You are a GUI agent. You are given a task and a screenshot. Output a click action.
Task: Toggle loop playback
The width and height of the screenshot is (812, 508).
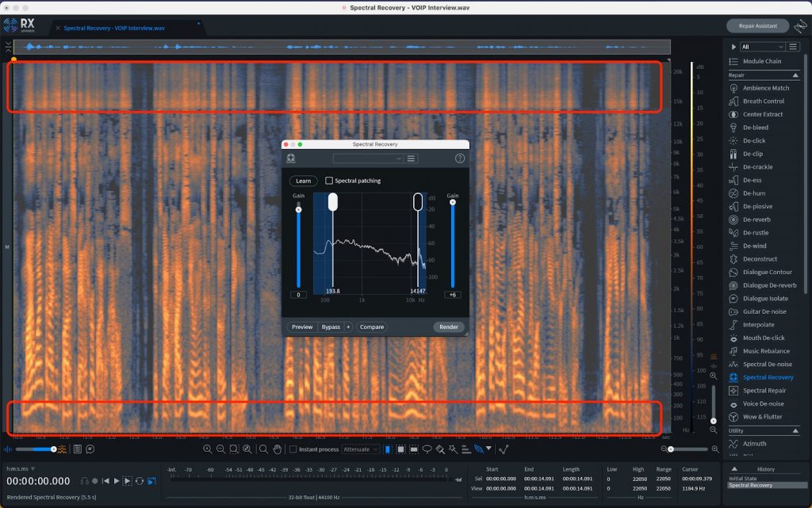(140, 481)
